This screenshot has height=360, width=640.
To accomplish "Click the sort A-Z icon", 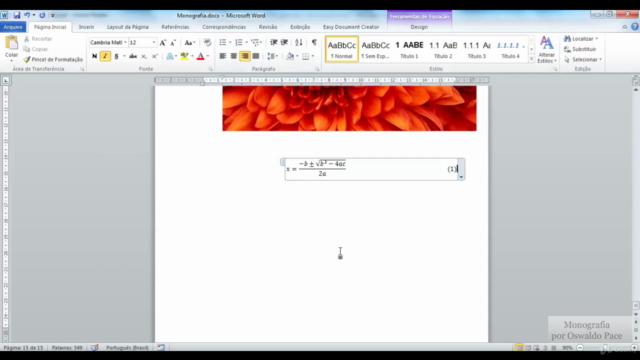I will 299,42.
